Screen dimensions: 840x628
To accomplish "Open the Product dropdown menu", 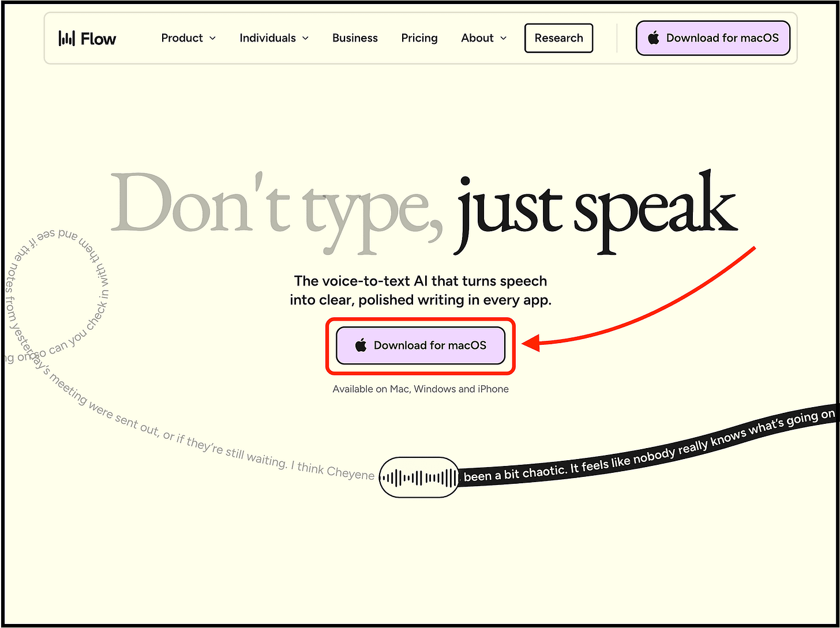I will [x=189, y=38].
